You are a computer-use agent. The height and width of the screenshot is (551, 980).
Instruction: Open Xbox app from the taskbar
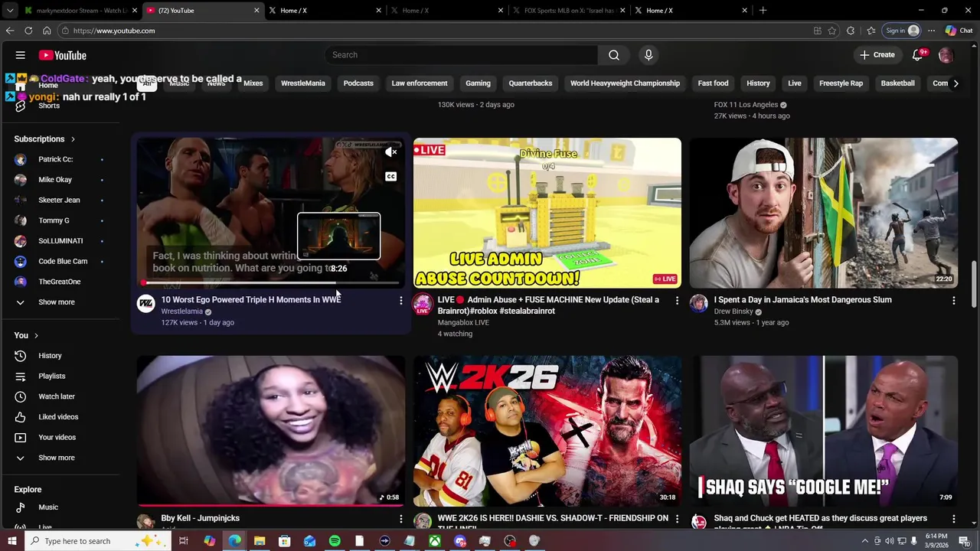click(434, 541)
